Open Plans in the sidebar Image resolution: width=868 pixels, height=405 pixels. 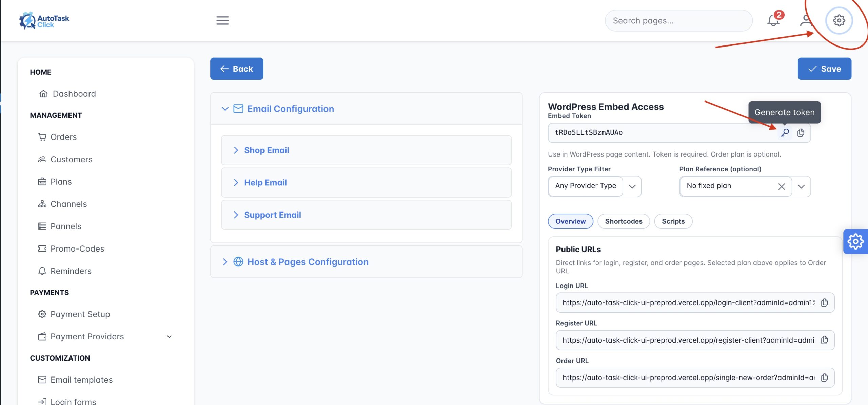55,182
